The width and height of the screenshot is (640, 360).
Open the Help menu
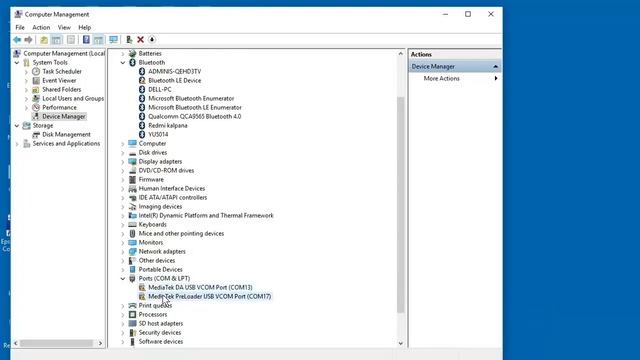[x=84, y=27]
